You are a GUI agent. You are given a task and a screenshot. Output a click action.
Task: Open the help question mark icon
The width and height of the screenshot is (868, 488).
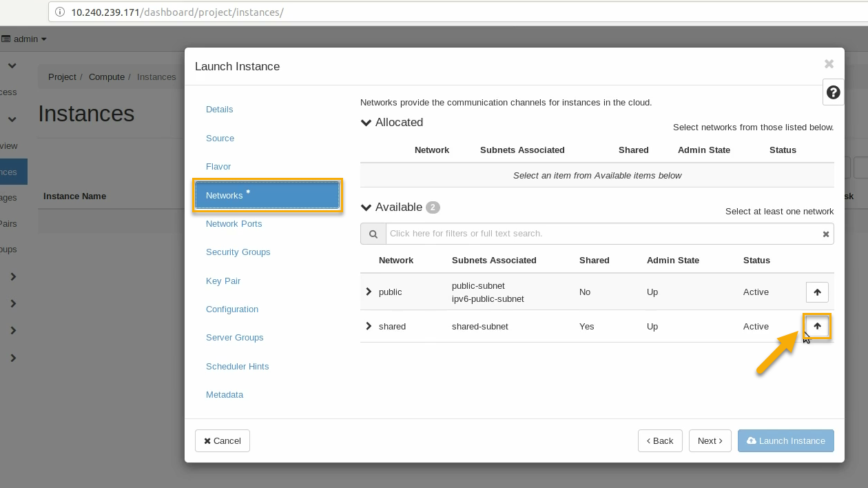pyautogui.click(x=833, y=92)
